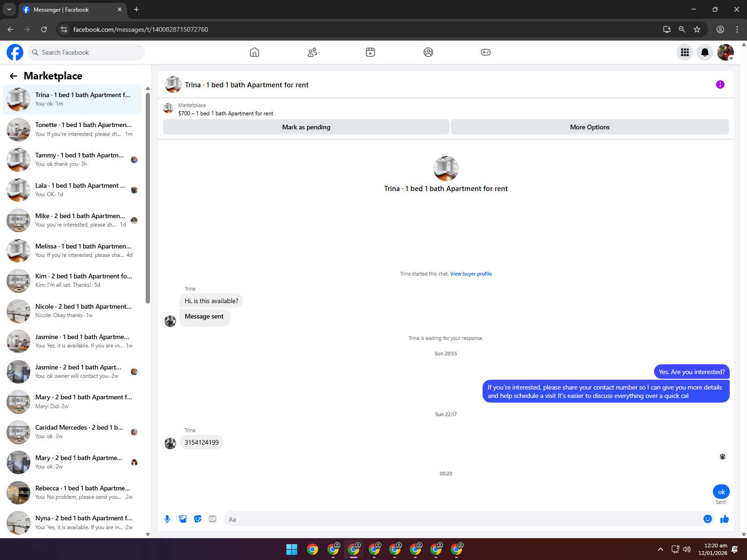Open the Windows Start menu
747x560 pixels.
point(292,549)
